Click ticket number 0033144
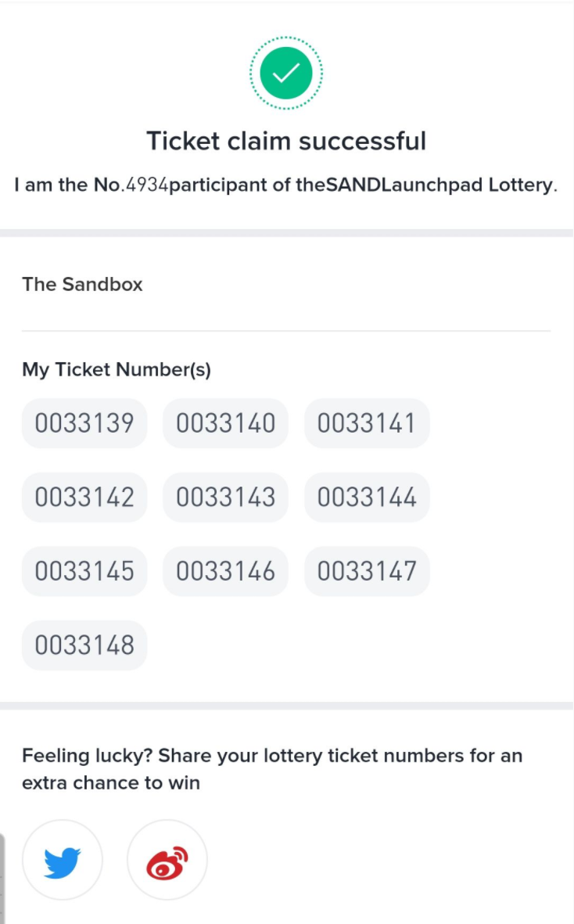574x924 pixels. click(x=367, y=498)
